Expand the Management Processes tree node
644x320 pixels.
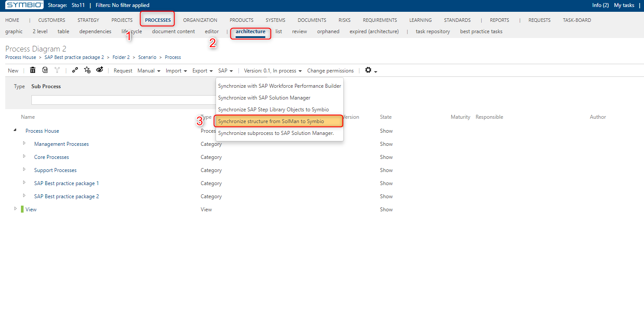24,144
